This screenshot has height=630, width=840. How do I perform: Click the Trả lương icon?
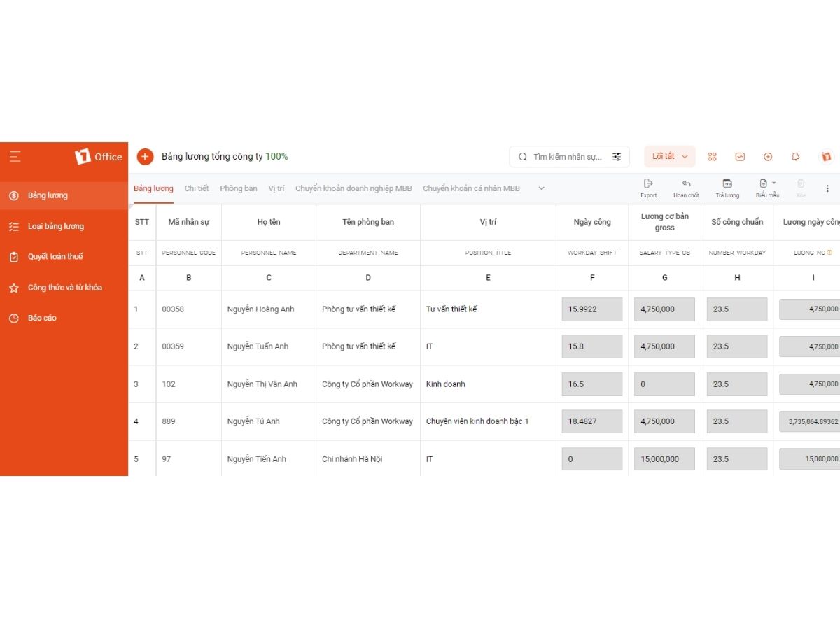(x=727, y=184)
